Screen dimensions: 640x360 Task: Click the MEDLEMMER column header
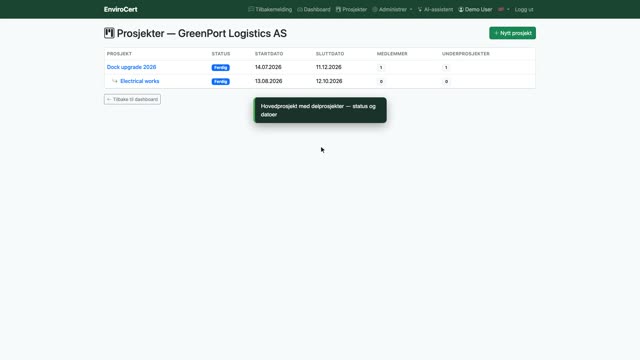point(392,54)
